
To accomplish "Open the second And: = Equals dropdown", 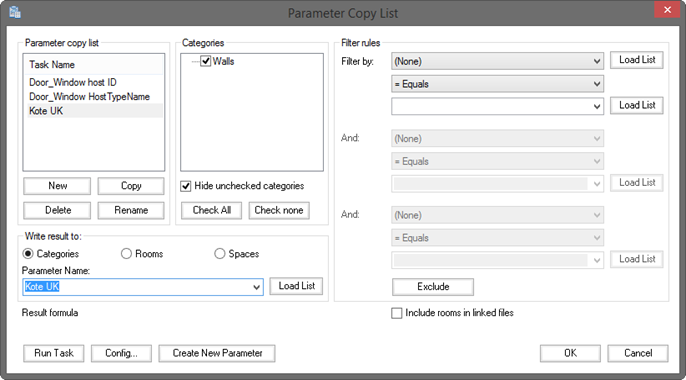I will click(x=497, y=238).
